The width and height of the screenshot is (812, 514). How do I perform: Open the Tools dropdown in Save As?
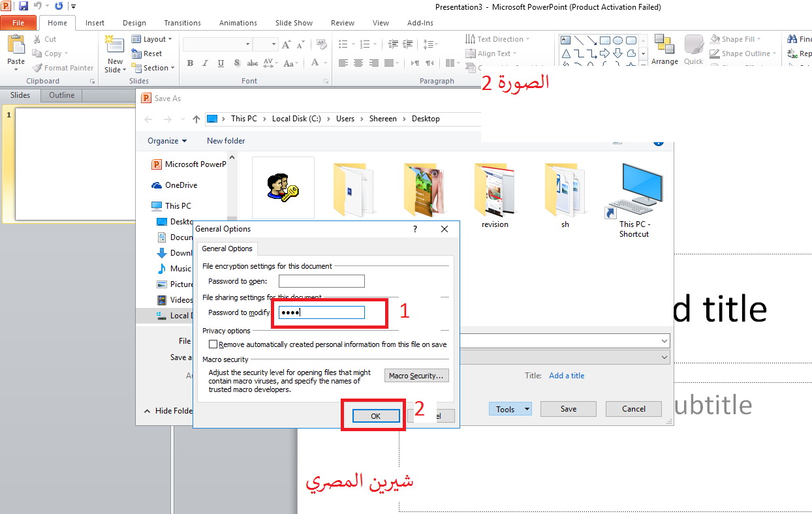(510, 409)
